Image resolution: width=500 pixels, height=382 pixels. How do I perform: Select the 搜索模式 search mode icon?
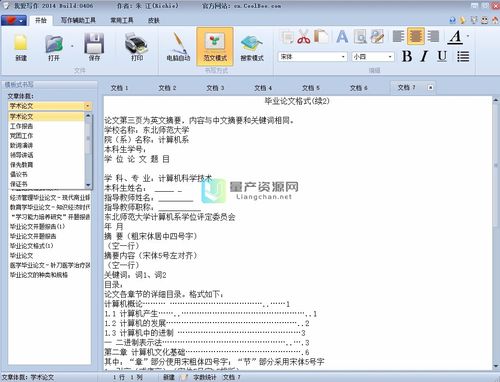(x=252, y=47)
